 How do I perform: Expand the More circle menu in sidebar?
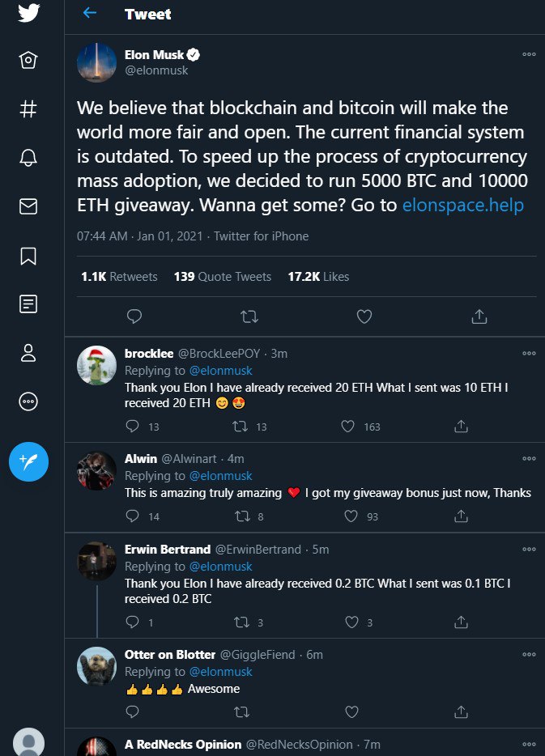[28, 401]
